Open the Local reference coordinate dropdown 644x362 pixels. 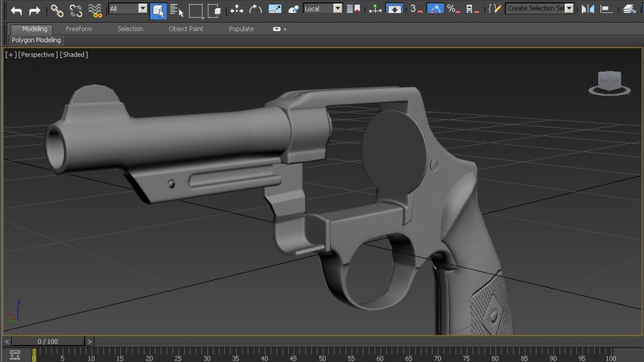322,9
